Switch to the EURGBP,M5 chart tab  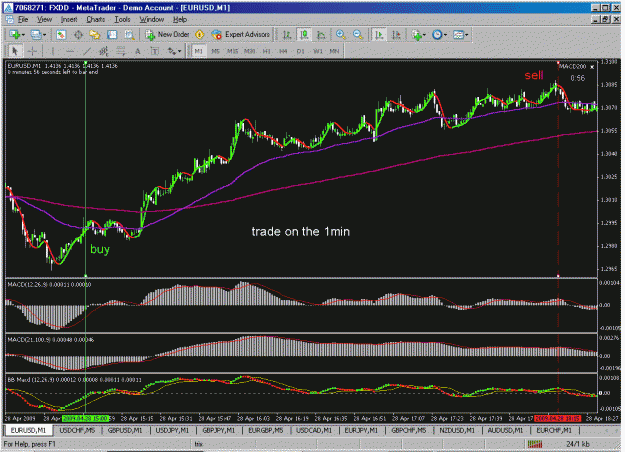click(266, 430)
